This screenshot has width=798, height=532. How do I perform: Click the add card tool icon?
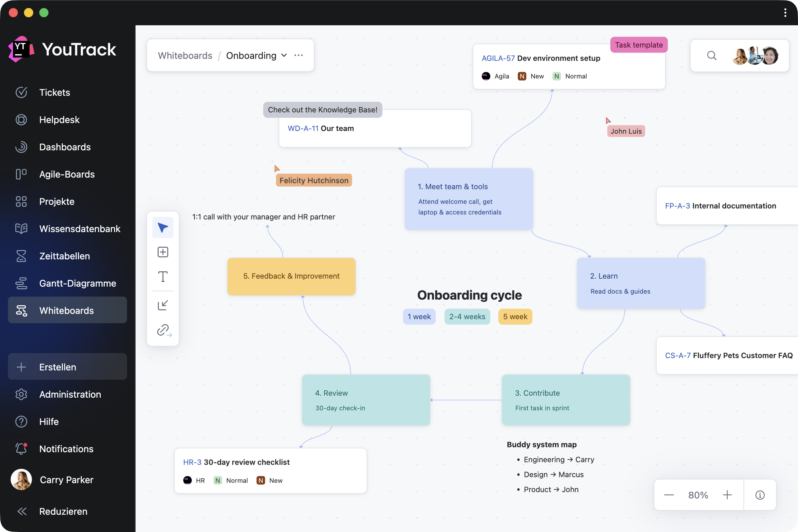[x=163, y=252]
